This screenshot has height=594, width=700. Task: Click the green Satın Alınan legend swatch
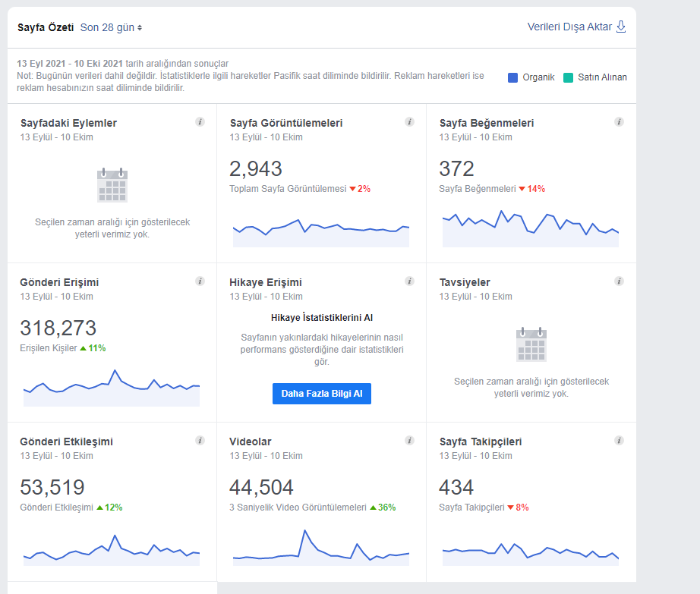pos(569,77)
